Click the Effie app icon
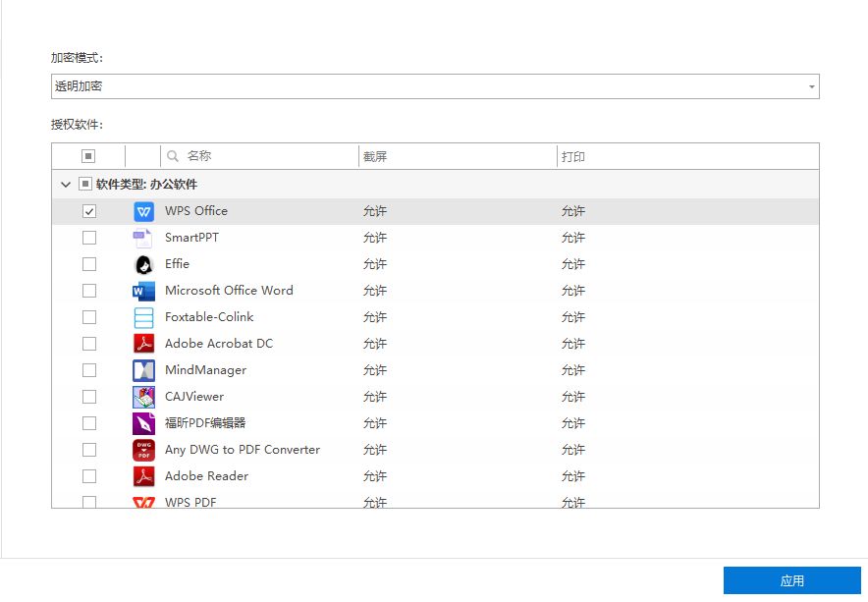The height and width of the screenshot is (602, 868). (x=144, y=265)
